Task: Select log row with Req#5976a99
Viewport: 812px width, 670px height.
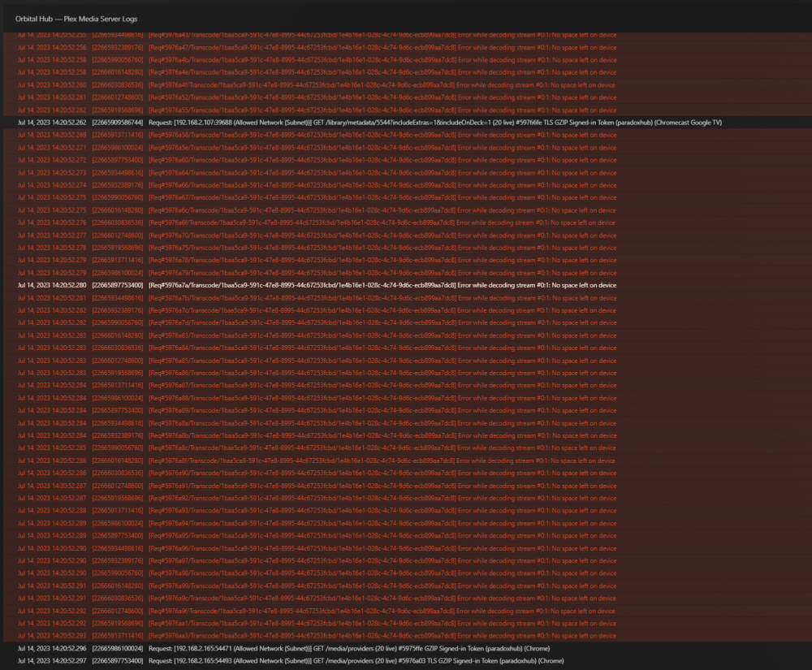Action: point(406,586)
